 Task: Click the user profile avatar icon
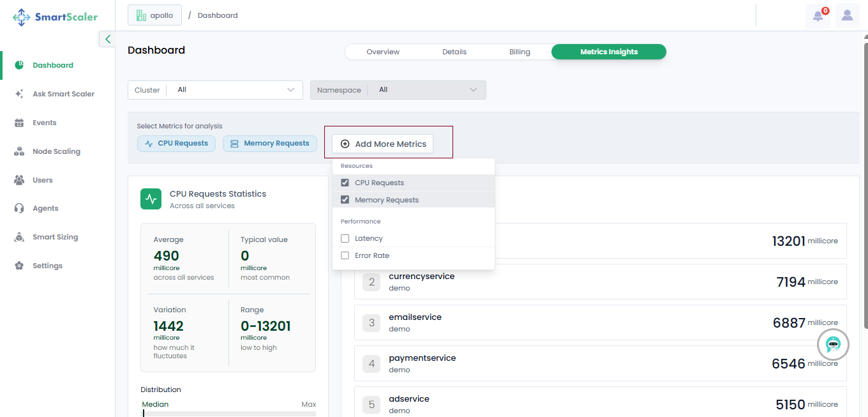(847, 15)
